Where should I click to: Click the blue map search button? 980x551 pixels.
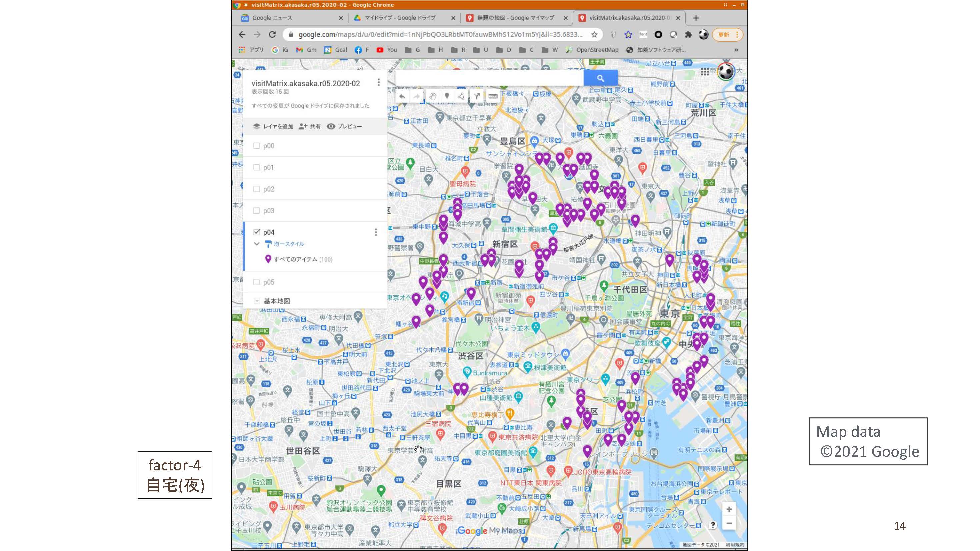(600, 78)
